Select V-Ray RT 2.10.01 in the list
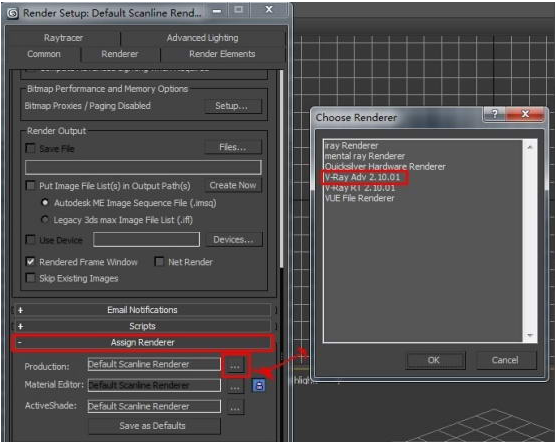 pyautogui.click(x=360, y=188)
